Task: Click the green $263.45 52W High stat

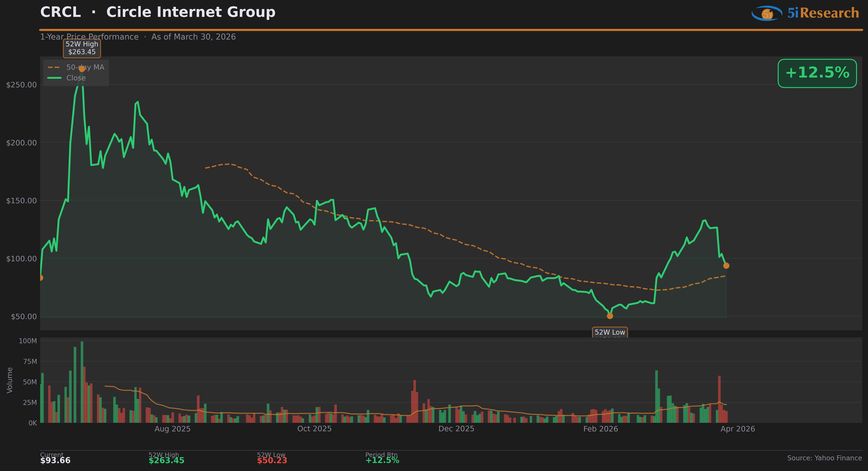Action: point(166,460)
